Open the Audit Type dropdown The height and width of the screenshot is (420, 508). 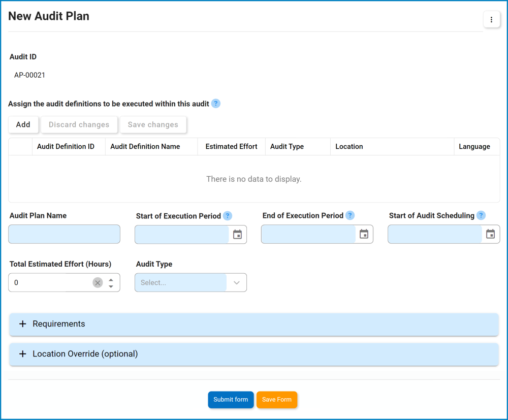click(236, 283)
